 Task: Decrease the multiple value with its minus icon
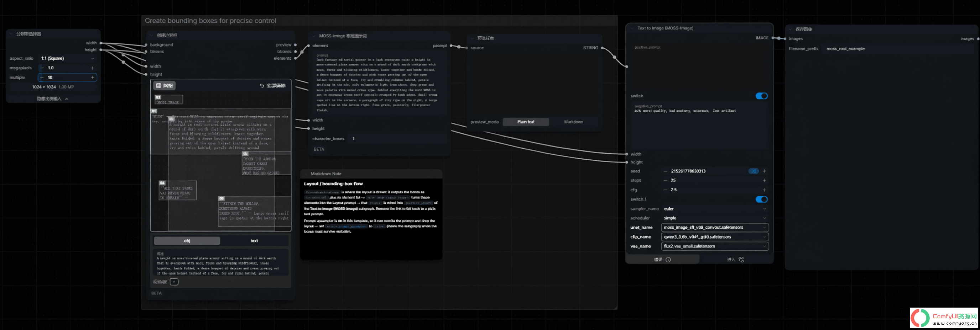[42, 78]
